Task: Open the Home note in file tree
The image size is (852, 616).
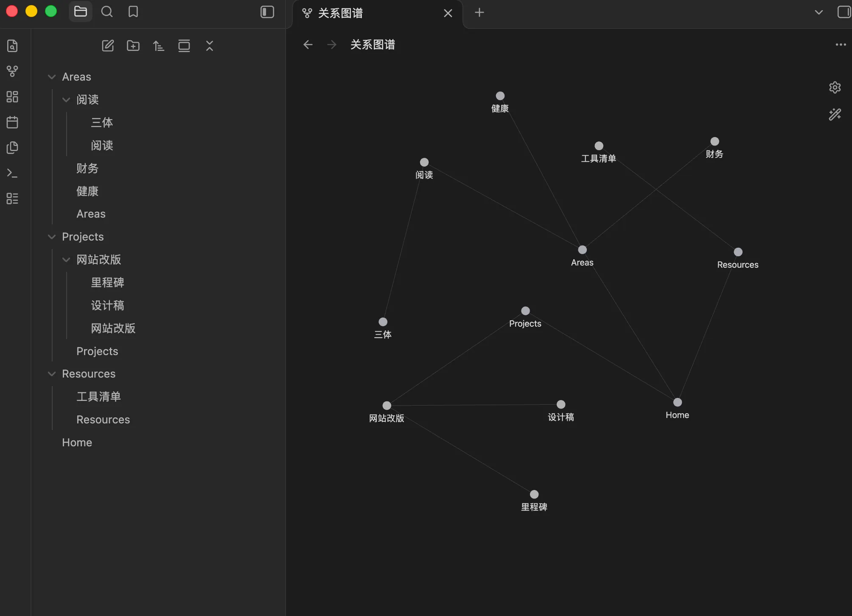Action: pyautogui.click(x=77, y=442)
